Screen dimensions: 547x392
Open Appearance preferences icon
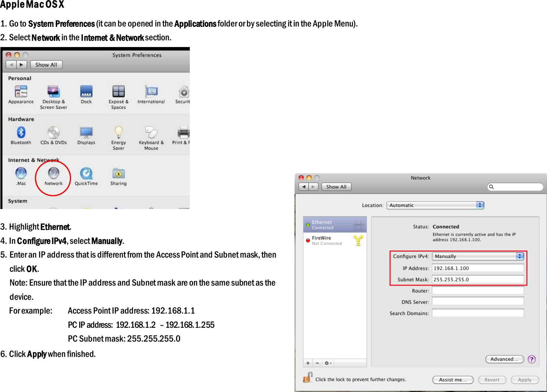coord(21,91)
